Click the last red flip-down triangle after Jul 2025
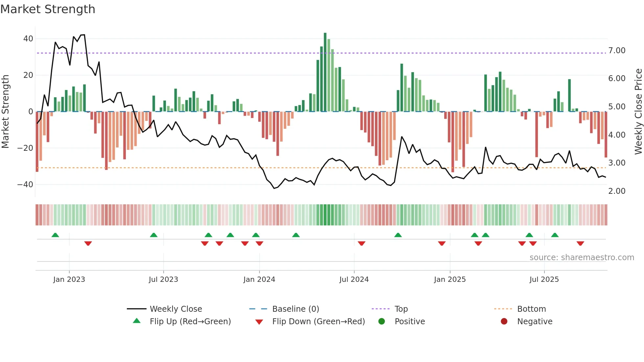The width and height of the screenshot is (644, 362). tap(580, 243)
